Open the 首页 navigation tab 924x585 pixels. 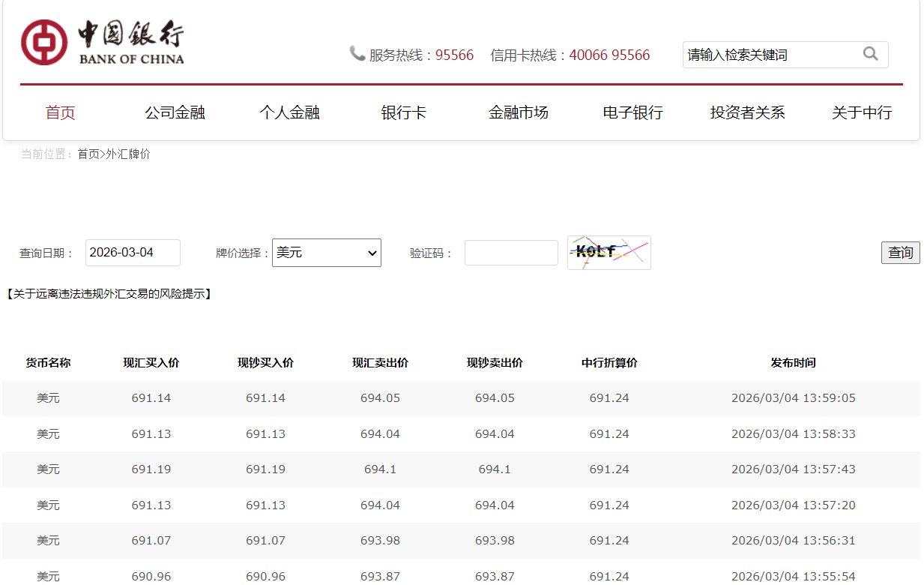(61, 112)
